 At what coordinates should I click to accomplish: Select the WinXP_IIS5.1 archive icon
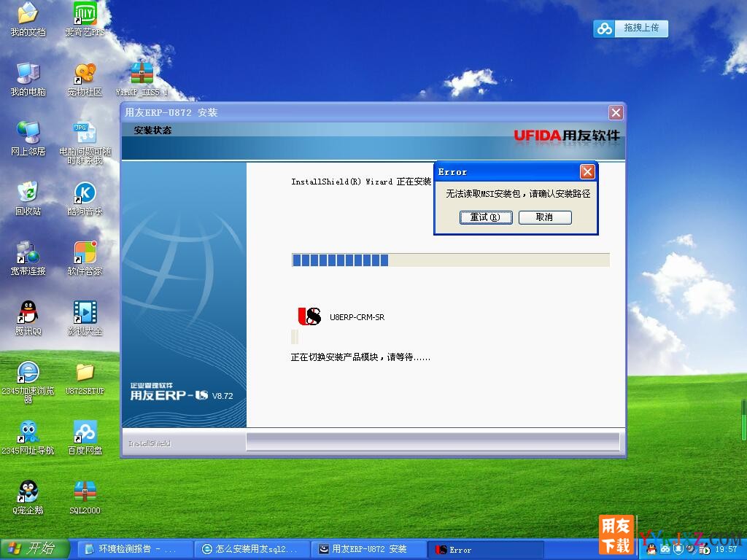click(x=142, y=79)
